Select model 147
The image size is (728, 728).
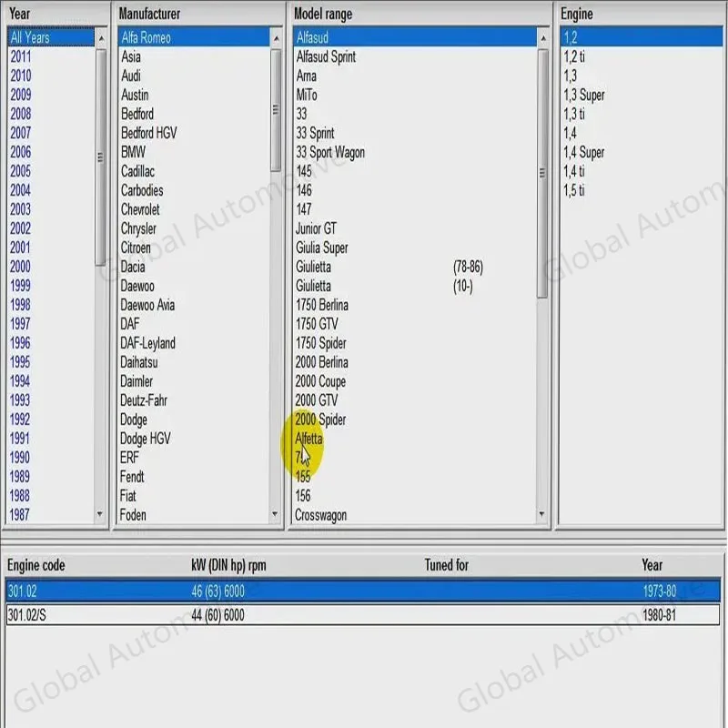tap(304, 209)
